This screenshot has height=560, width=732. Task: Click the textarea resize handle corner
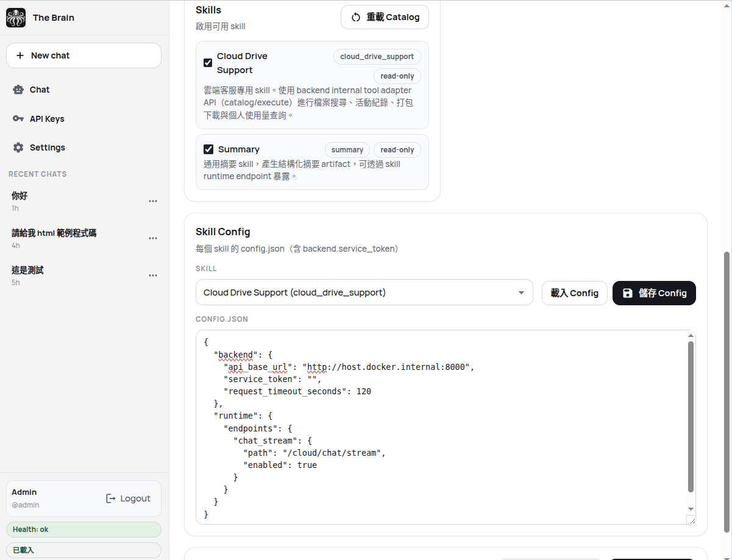point(691,520)
